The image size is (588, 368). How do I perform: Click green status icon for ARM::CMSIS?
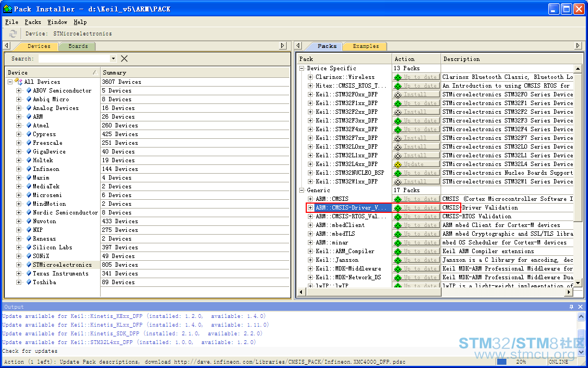point(398,199)
